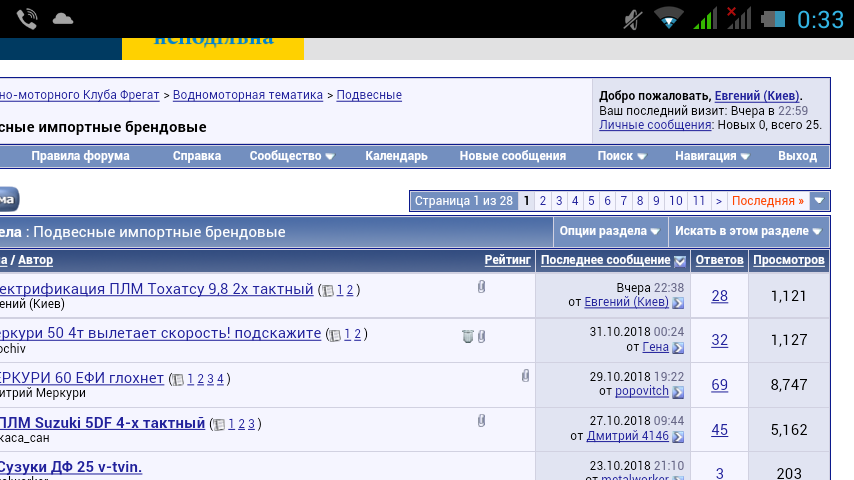Click paperclip icon in Suzuki 5DF thread row
The width and height of the screenshot is (854, 480).
tap(481, 421)
